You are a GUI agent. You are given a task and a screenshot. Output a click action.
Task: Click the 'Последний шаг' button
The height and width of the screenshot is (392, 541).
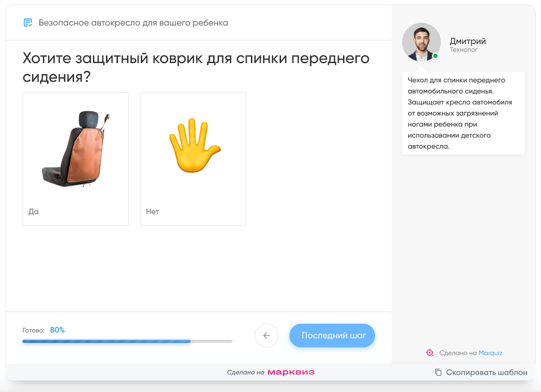332,335
